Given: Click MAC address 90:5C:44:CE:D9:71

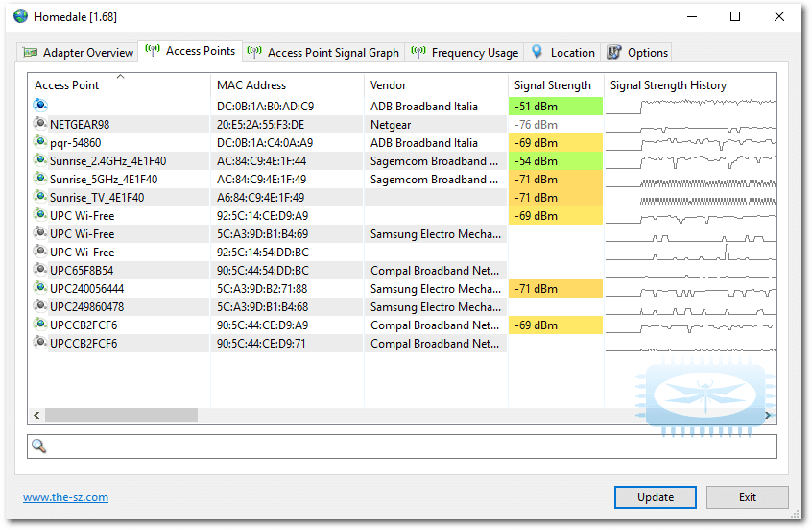Looking at the screenshot, I should (x=261, y=344).
